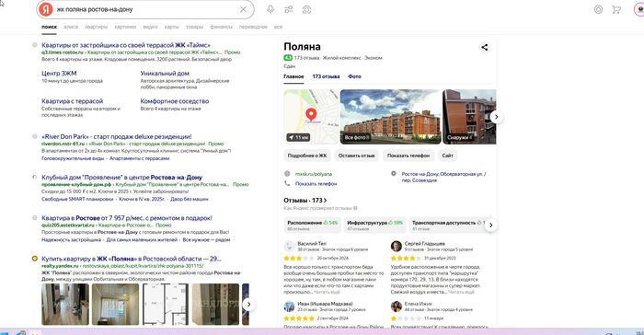The image size is (644, 335).
Task: Expand review topics with right arrow
Action: [490, 225]
